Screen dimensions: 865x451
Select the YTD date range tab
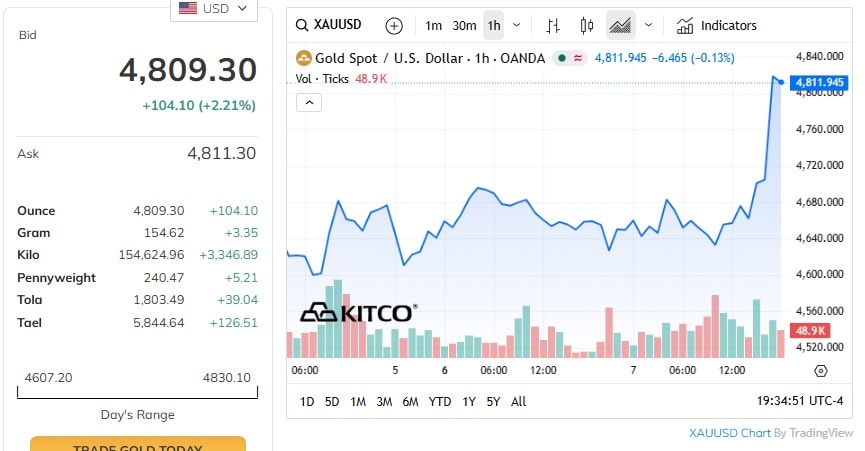[440, 401]
